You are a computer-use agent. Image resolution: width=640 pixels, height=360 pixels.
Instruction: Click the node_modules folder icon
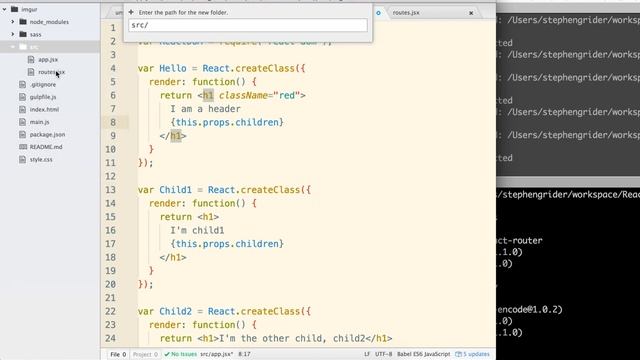(23, 22)
